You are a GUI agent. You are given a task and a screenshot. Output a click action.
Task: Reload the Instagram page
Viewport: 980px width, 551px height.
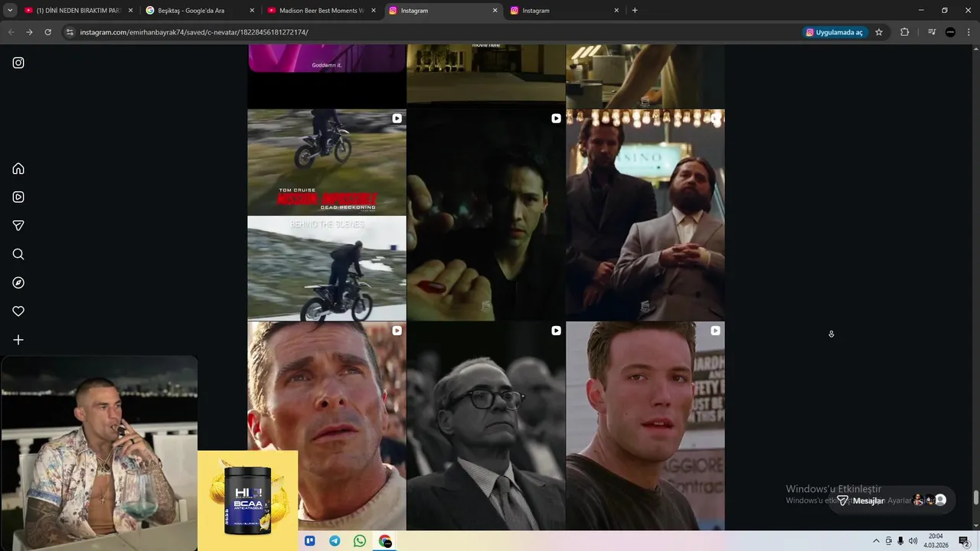point(47,32)
